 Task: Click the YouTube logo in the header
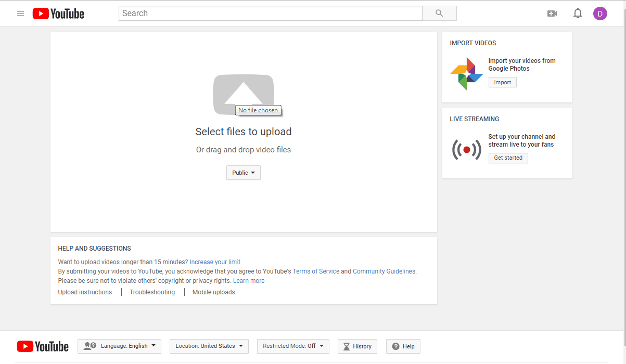pyautogui.click(x=58, y=14)
